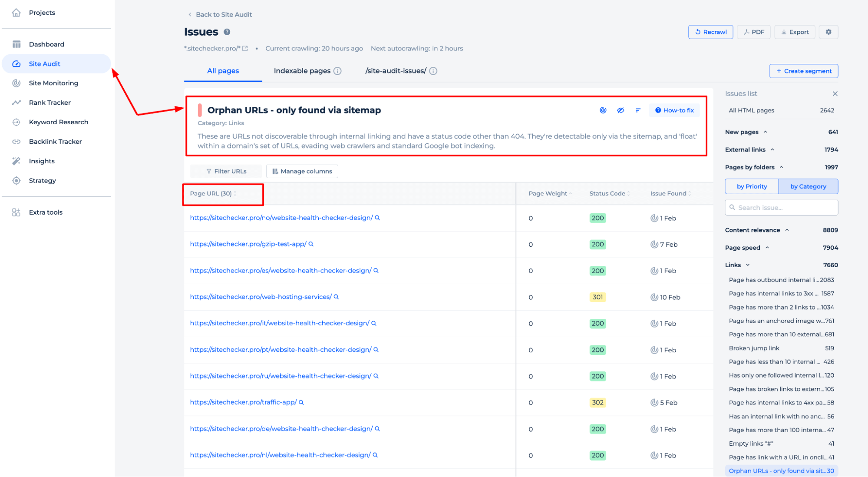
Task: Switch to the /site-audit-issues/ segment tab
Action: (x=396, y=71)
